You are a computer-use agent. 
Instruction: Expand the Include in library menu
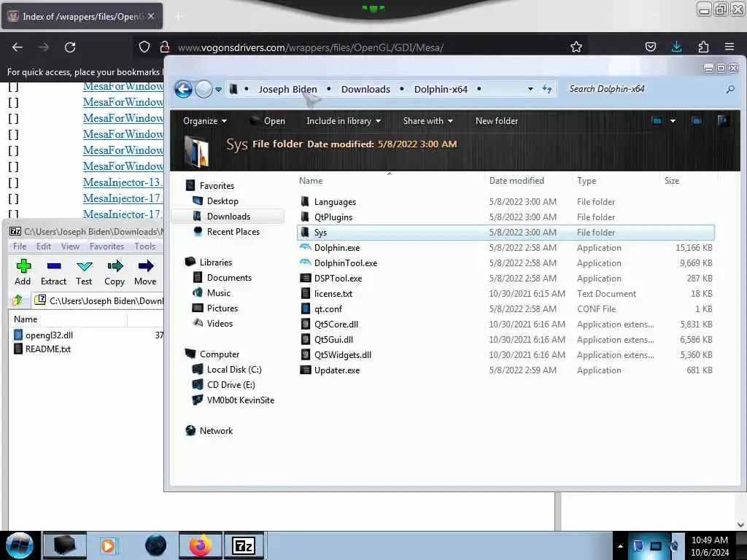[x=344, y=121]
